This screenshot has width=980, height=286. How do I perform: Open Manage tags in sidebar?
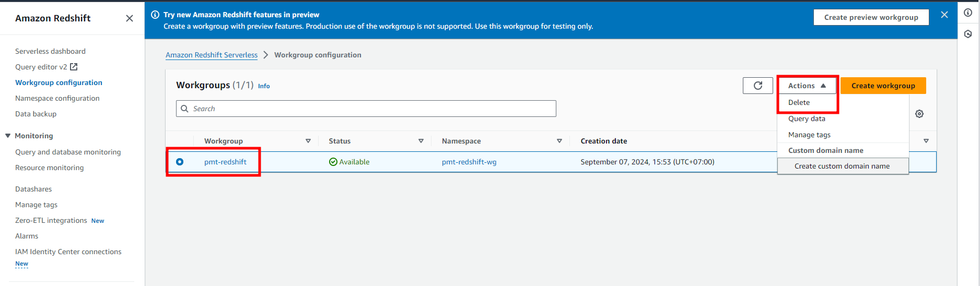coord(36,205)
